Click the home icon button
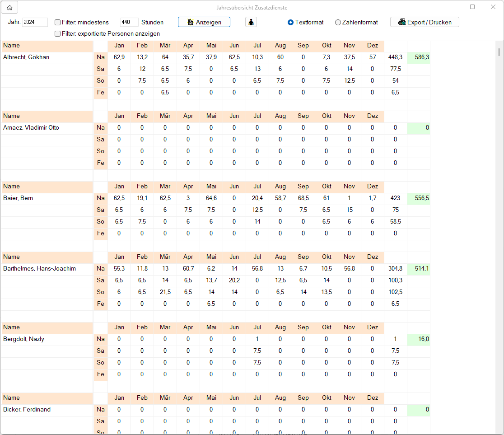Image resolution: width=504 pixels, height=435 pixels. pos(9,7)
